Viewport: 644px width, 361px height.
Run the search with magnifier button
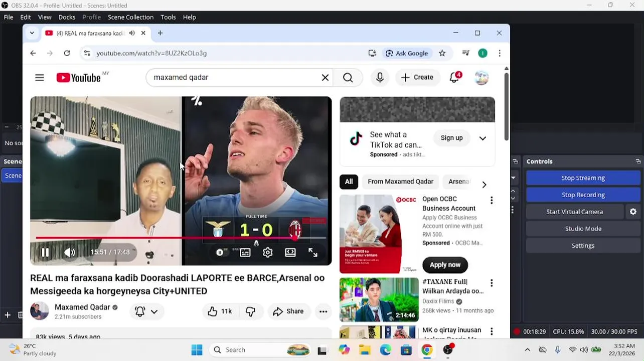click(x=348, y=78)
